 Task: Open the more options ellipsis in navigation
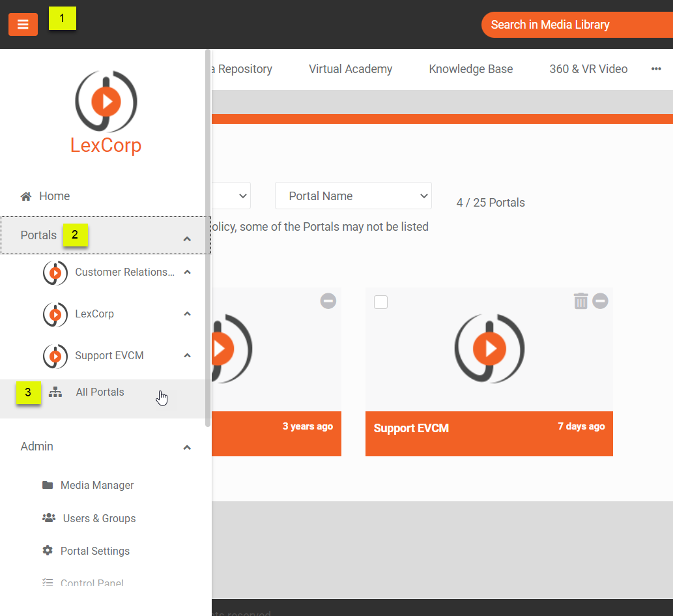pos(656,69)
